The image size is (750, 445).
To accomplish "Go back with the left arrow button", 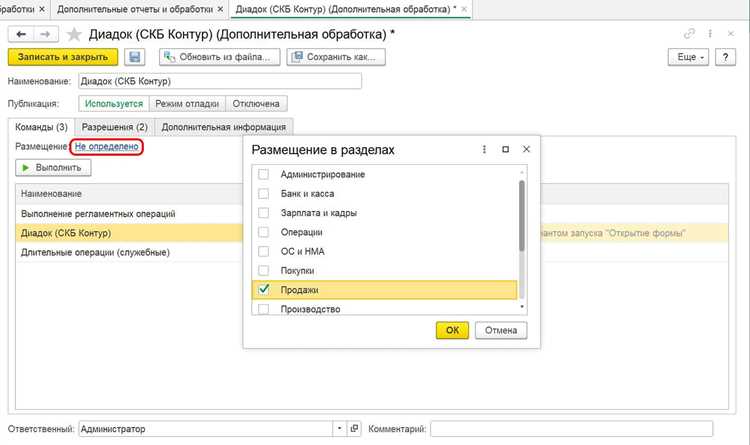I will pyautogui.click(x=21, y=34).
